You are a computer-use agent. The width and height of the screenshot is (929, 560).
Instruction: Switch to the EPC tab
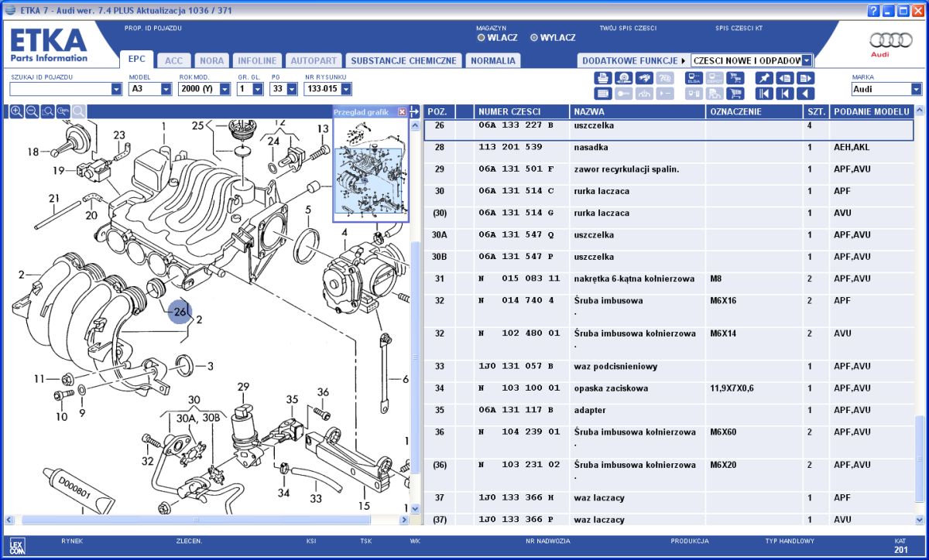click(136, 60)
